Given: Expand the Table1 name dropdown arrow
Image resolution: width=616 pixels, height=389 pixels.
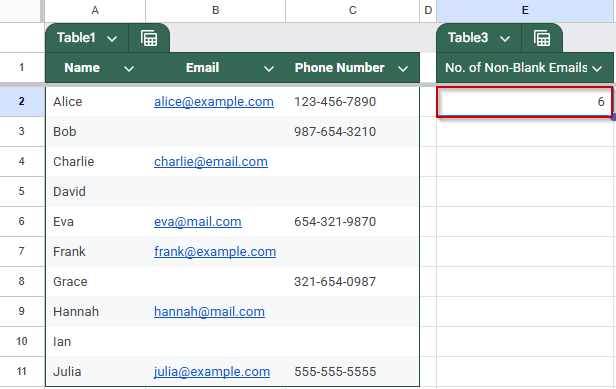Looking at the screenshot, I should tap(112, 39).
